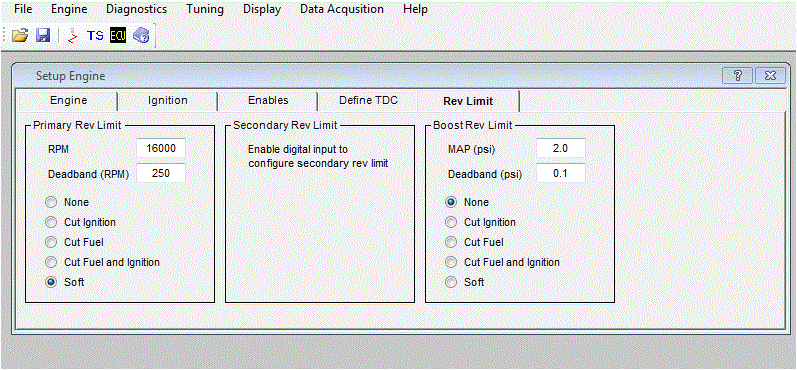
Task: Switch to the Ignition tab
Action: tap(168, 101)
